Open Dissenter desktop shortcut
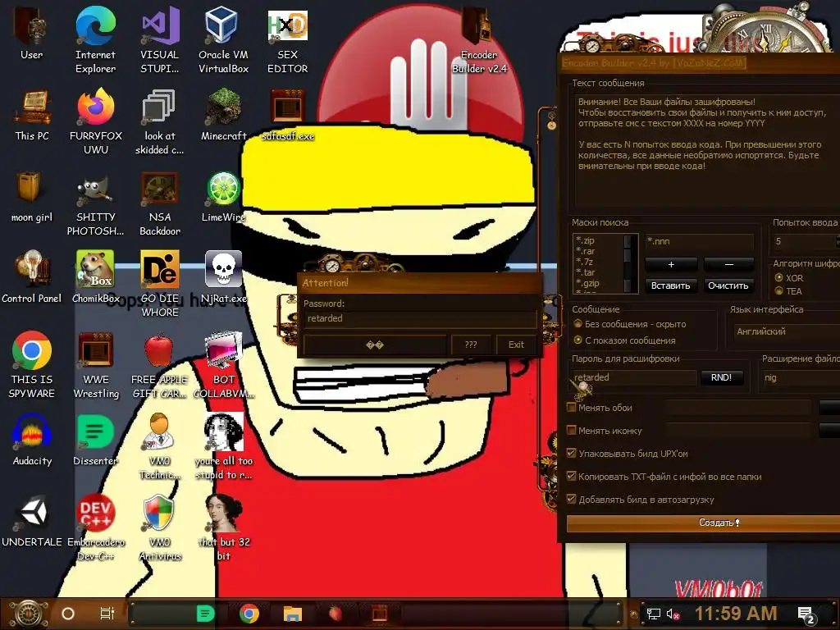Viewport: 840px width, 630px height. pyautogui.click(x=96, y=440)
